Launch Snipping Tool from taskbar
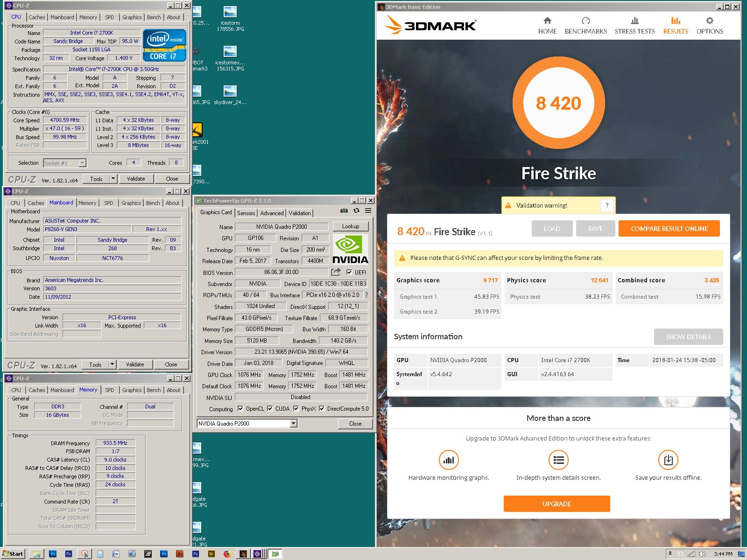 click(84, 554)
